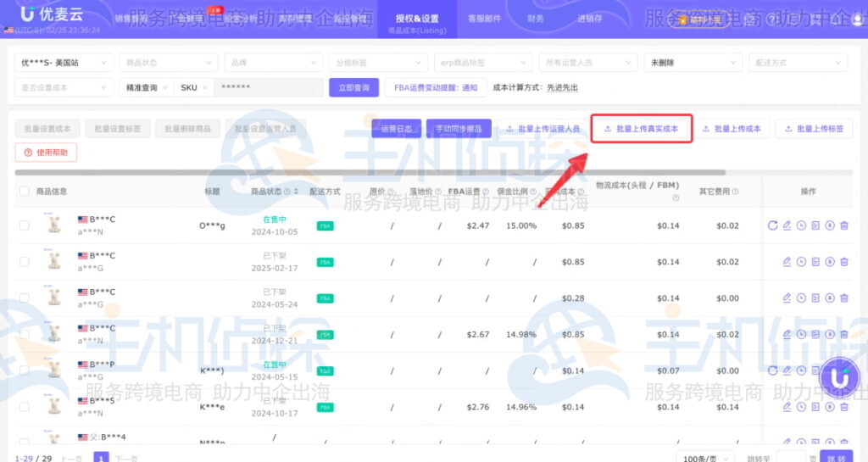
Task: Click the sort arrows beside 商品状态 column
Action: (x=295, y=192)
